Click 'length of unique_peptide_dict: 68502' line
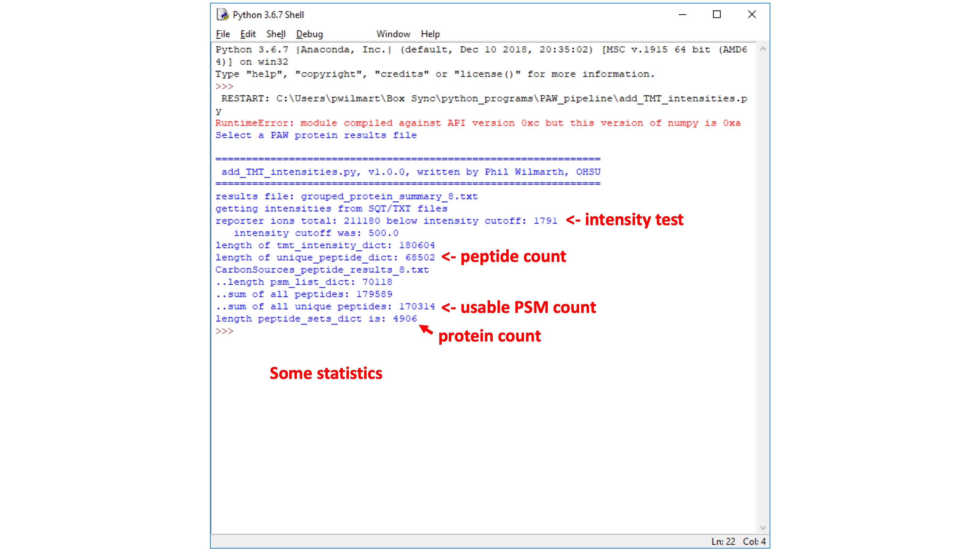The height and width of the screenshot is (551, 980). tap(325, 257)
